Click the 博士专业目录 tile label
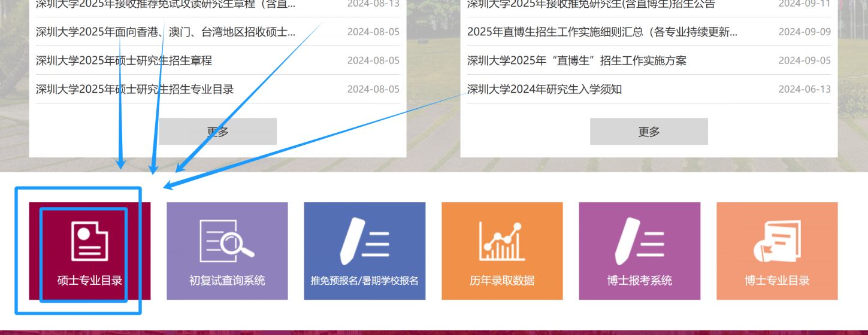Viewport: 868px width, 335px height. (777, 281)
